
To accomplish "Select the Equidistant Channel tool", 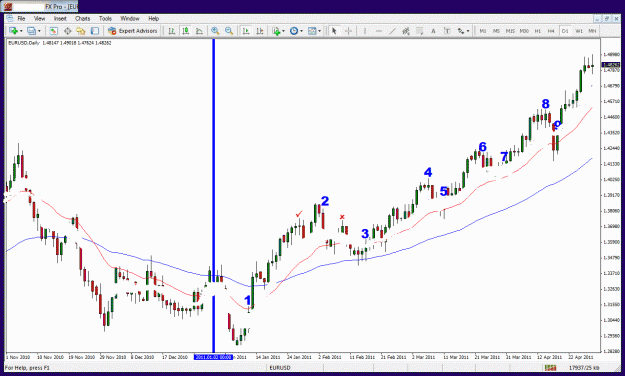I will point(406,31).
